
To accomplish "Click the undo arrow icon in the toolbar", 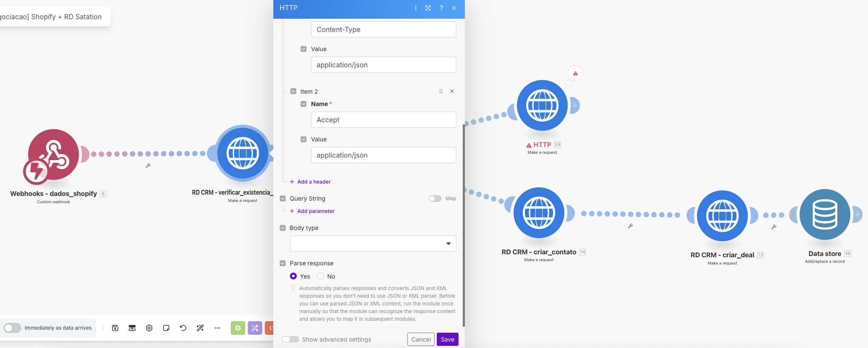I will (x=183, y=328).
